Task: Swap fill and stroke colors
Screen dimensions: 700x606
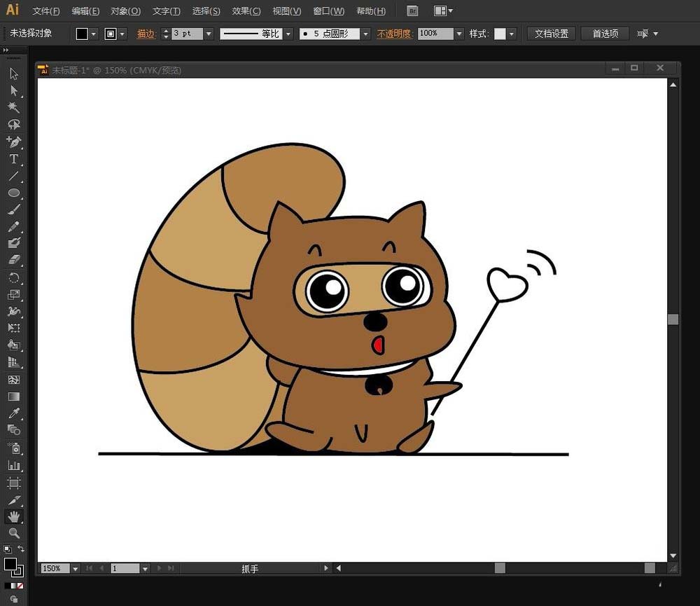Action: pyautogui.click(x=21, y=549)
